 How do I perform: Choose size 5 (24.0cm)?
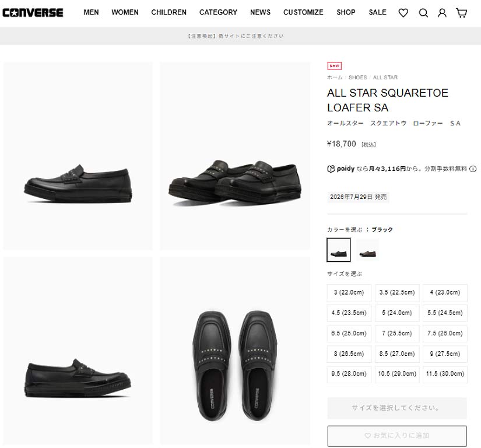(397, 313)
